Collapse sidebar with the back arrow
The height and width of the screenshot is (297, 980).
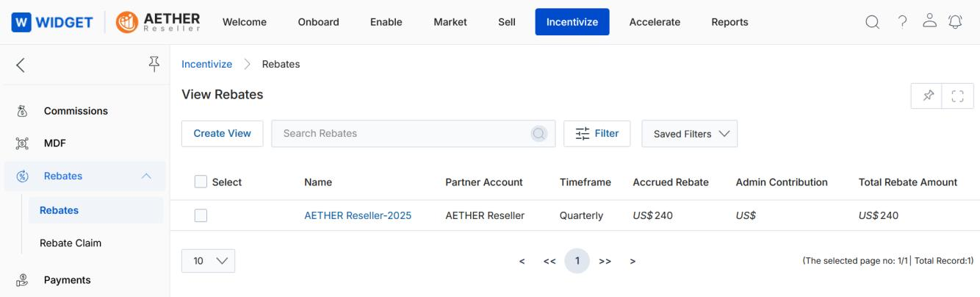[x=21, y=65]
